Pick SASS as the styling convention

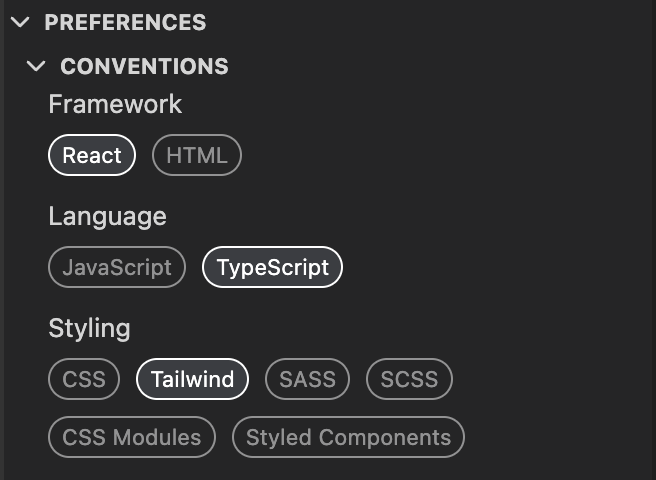tap(308, 379)
